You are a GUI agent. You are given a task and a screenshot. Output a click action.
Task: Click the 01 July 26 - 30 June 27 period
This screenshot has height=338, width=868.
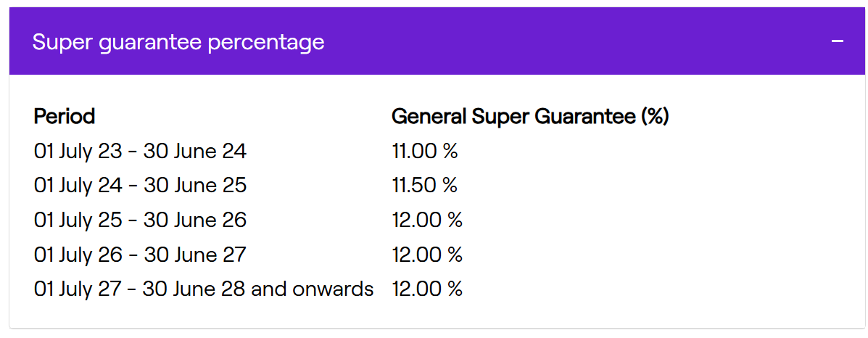pyautogui.click(x=140, y=255)
